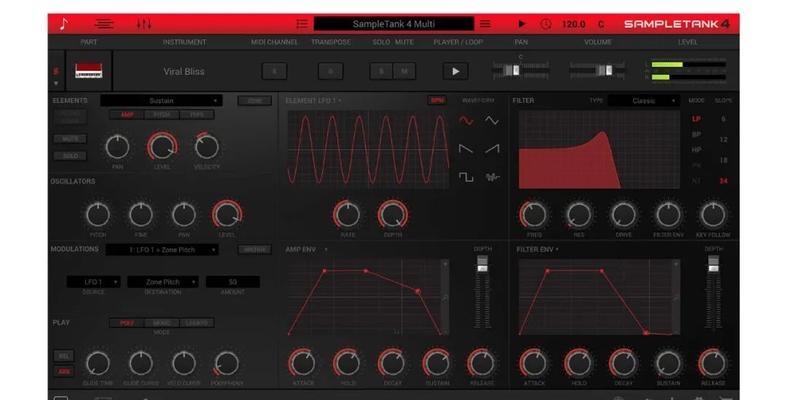Viewport: 787px width, 400px height.
Task: Select the LEGATO play mode
Action: 196,323
